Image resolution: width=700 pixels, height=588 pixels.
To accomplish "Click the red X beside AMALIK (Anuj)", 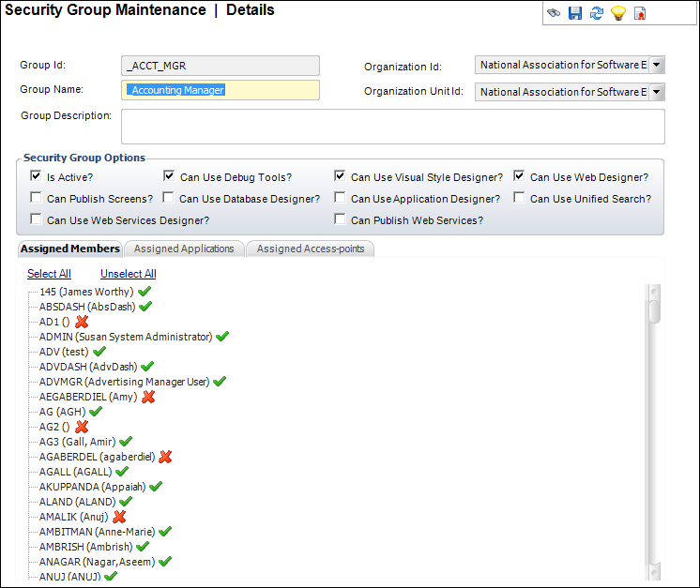I will (x=119, y=517).
